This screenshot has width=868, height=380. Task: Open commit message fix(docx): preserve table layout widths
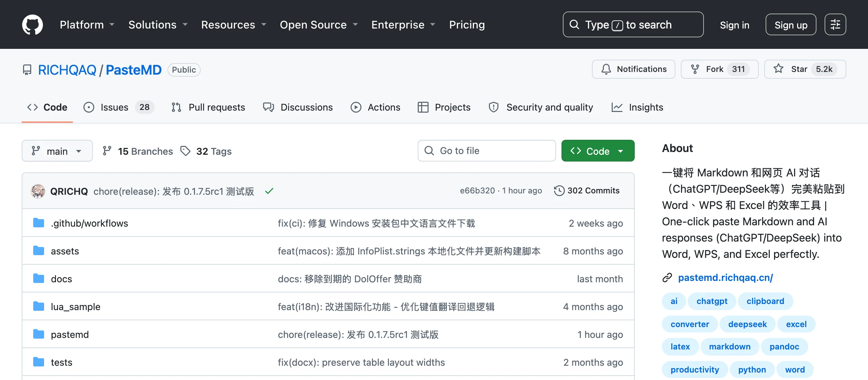point(361,362)
